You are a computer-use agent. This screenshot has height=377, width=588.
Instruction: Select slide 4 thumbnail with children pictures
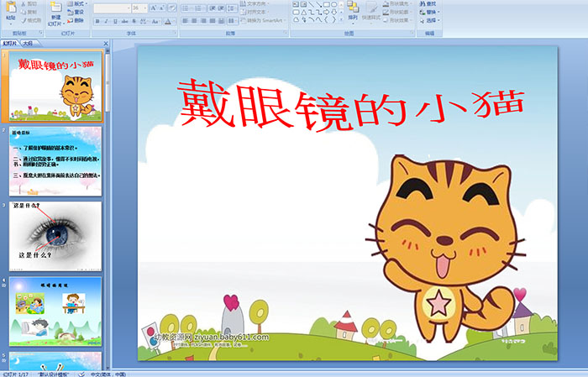(x=55, y=312)
